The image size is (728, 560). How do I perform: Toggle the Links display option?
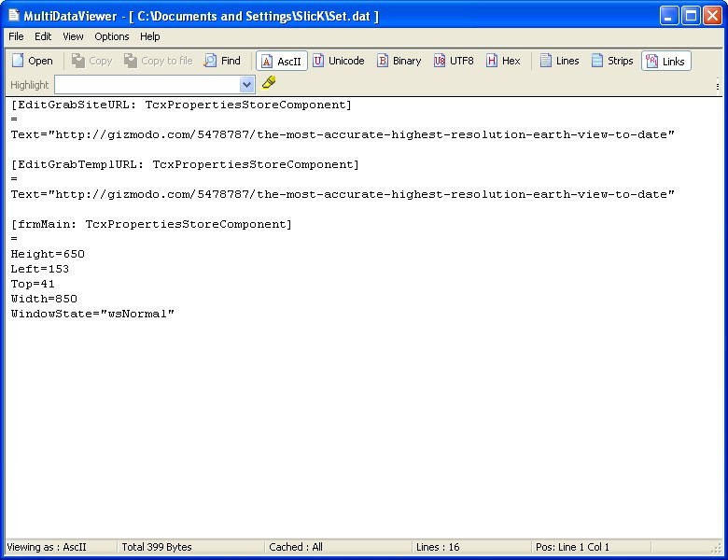tap(666, 61)
